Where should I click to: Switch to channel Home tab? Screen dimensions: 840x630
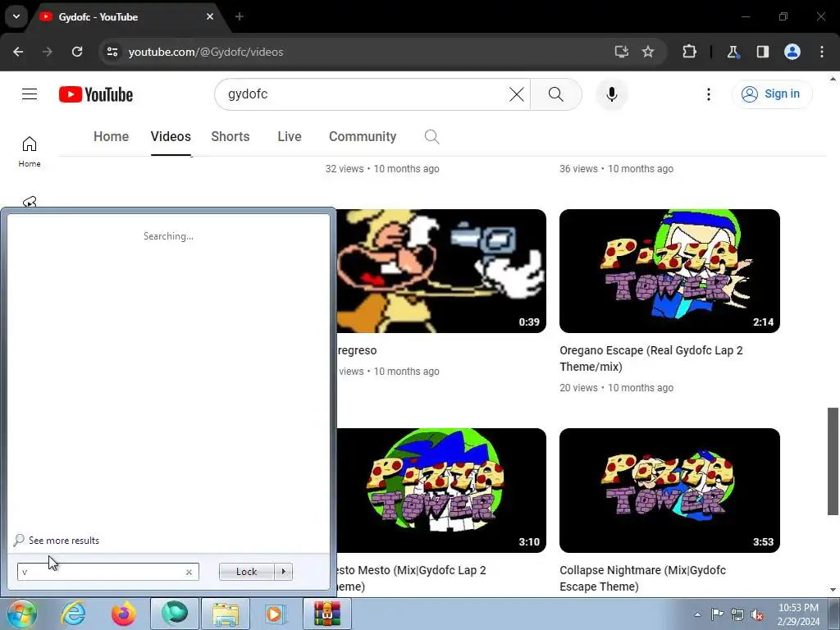[111, 137]
